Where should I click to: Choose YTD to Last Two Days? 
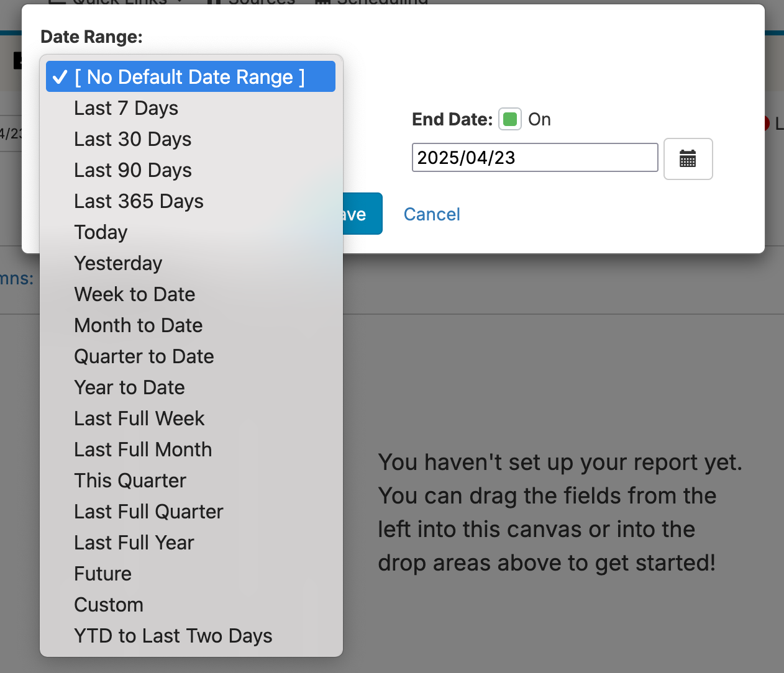click(x=173, y=636)
